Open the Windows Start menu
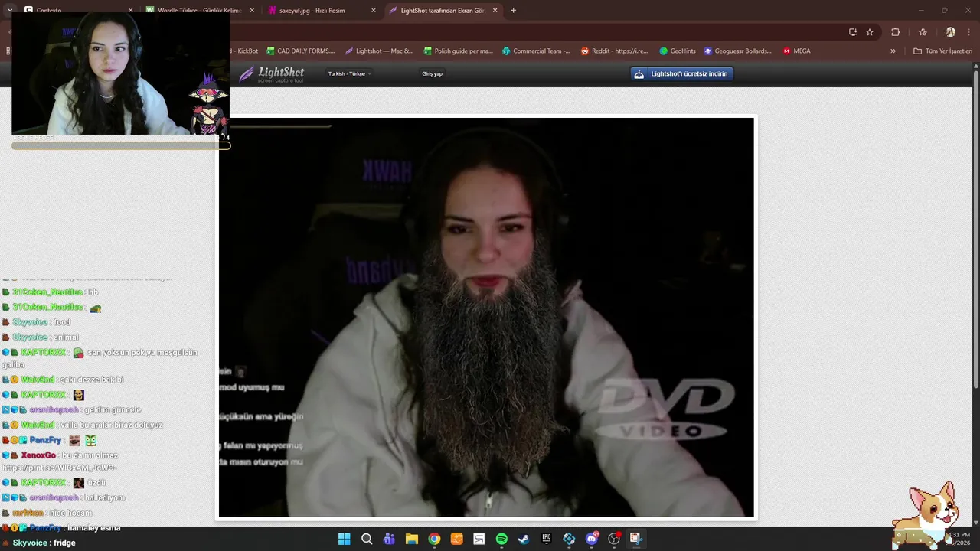Image resolution: width=980 pixels, height=551 pixels. (344, 539)
